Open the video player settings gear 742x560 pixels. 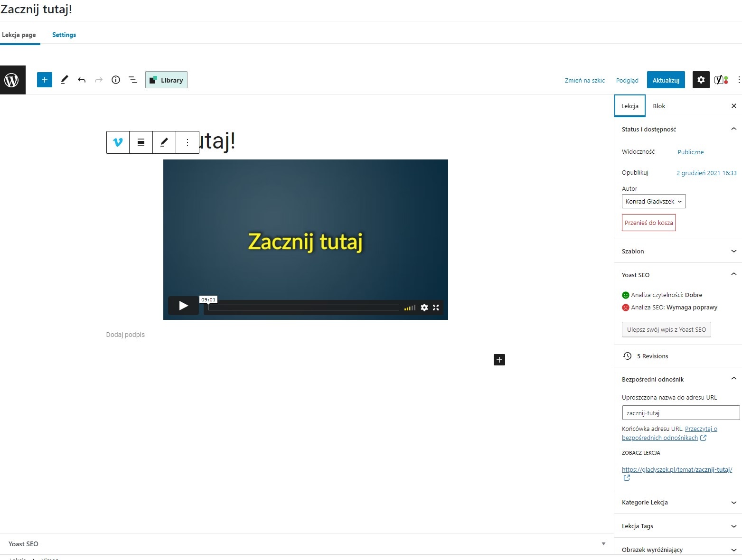(424, 308)
